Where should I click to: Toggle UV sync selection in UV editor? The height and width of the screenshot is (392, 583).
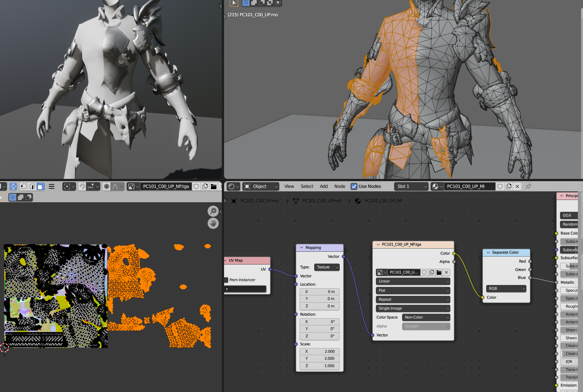point(13,186)
